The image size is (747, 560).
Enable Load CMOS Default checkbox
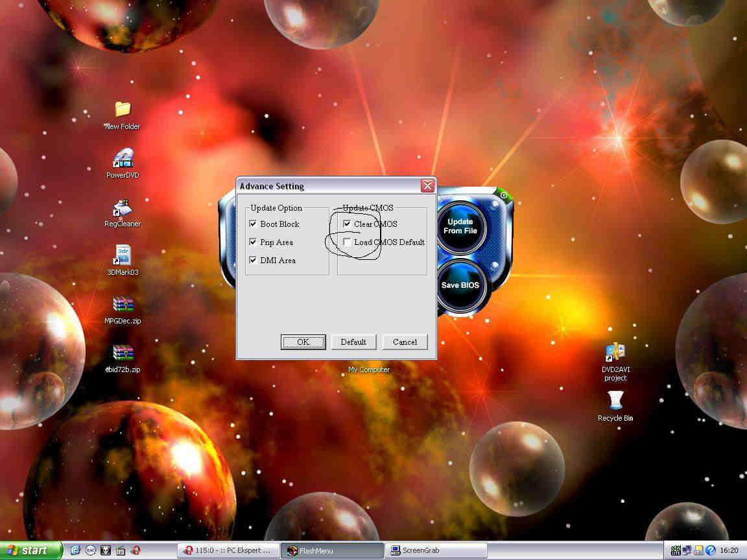pos(347,242)
